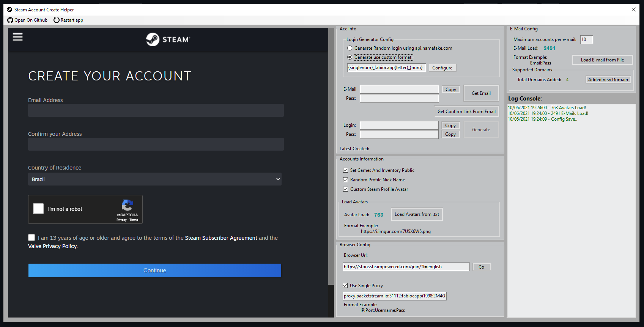The height and width of the screenshot is (327, 644).
Task: Click the Go button for browser URL
Action: [x=482, y=267]
